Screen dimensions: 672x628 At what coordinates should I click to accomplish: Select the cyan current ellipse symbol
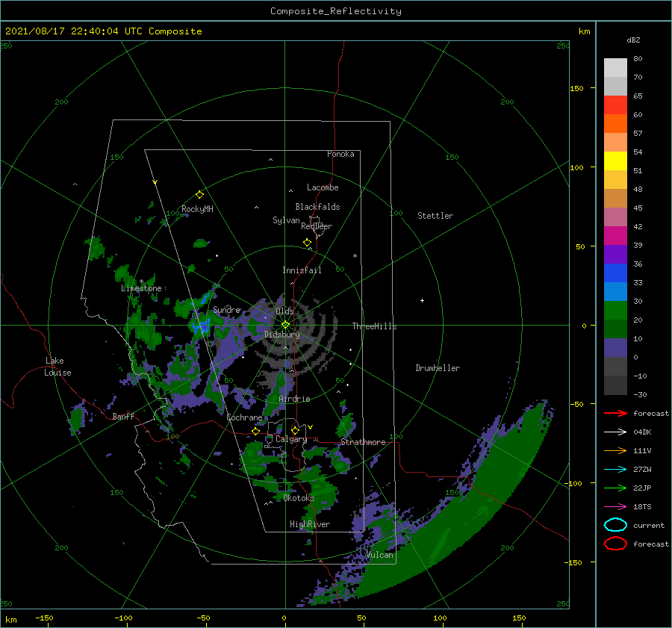[615, 525]
